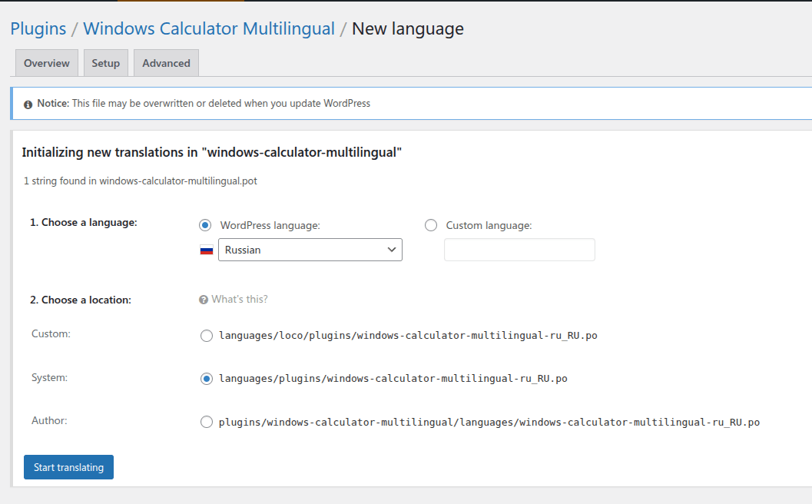This screenshot has height=504, width=812.
Task: Choose the Author location radio button
Action: [206, 422]
